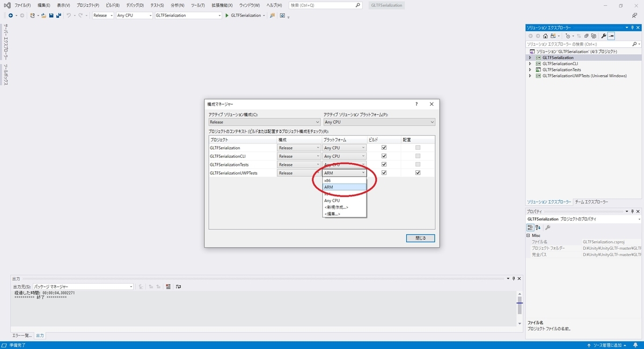Open the active solution platform dropdown
The height and width of the screenshot is (349, 644).
pos(379,122)
